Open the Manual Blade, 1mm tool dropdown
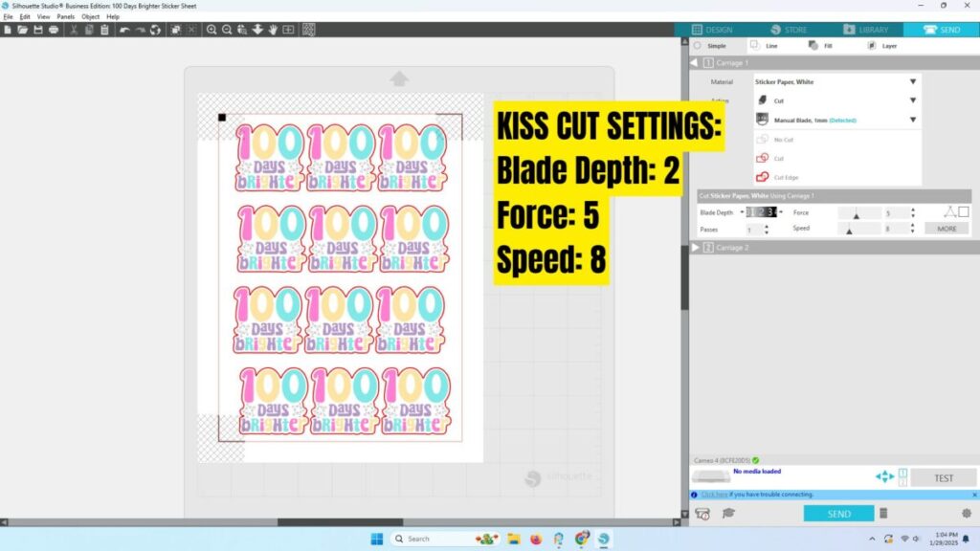Screen dimensions: 980x551 click(836, 120)
